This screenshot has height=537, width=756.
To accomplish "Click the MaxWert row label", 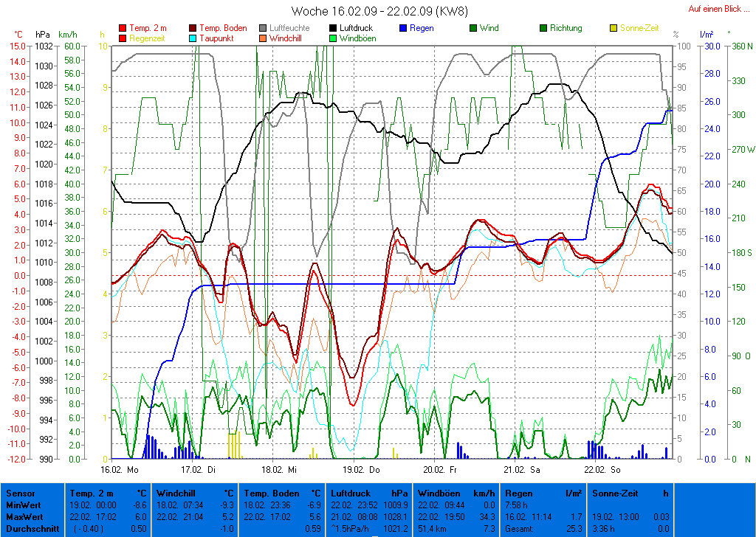I will (x=22, y=517).
